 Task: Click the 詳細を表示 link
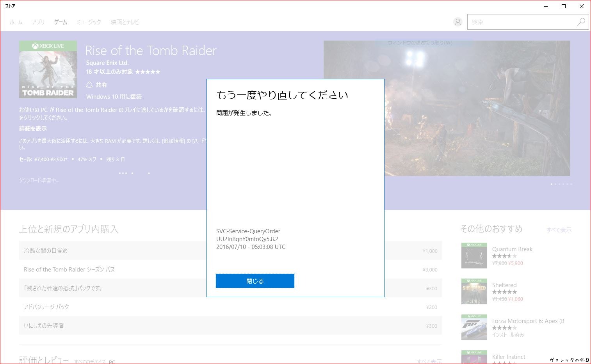point(33,128)
